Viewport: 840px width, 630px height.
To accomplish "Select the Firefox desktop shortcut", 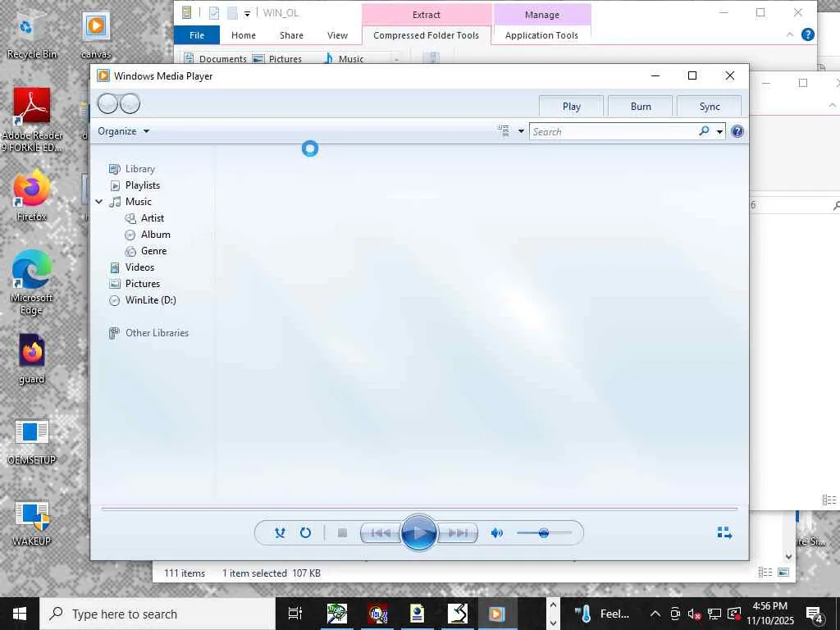I will pos(32,195).
